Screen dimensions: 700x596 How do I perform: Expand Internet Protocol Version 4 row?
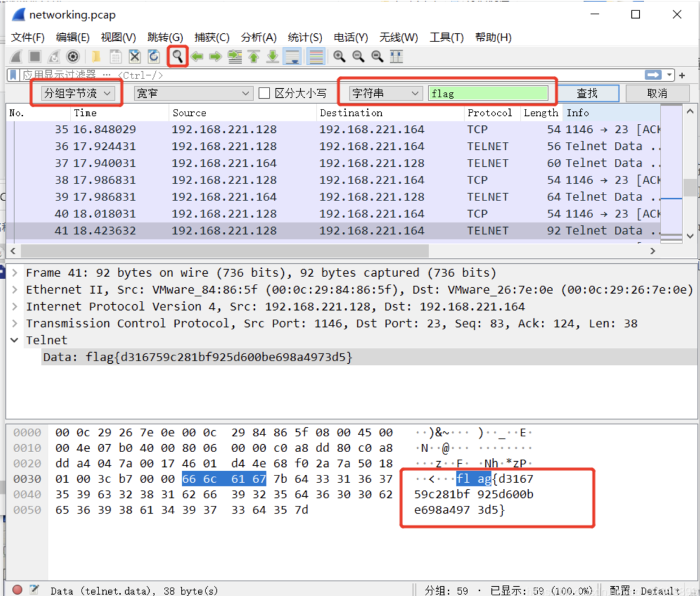pos(15,307)
